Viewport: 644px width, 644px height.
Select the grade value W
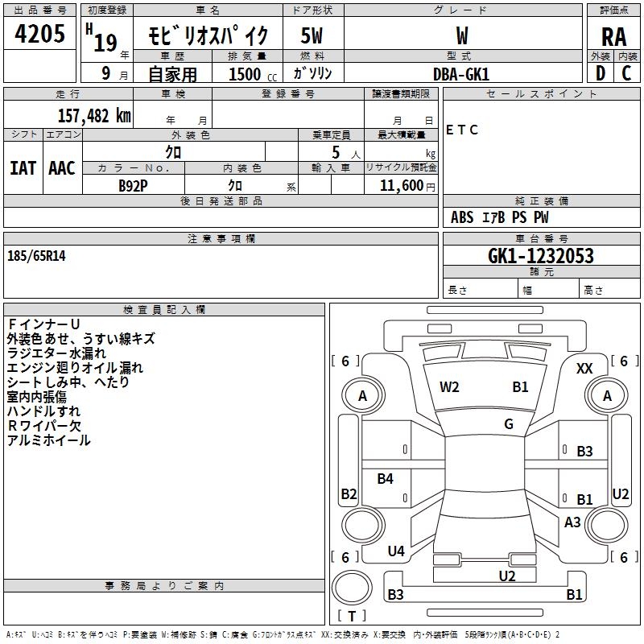462,35
